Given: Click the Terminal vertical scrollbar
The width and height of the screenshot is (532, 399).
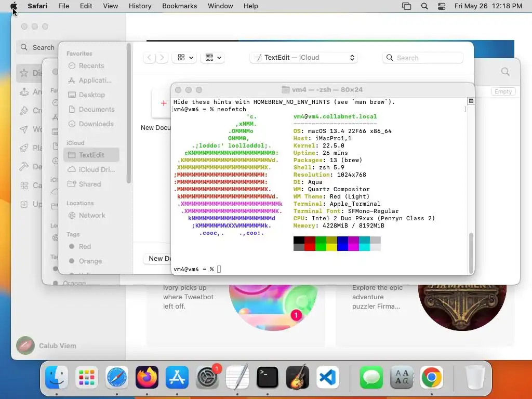Looking at the screenshot, I should (471, 253).
